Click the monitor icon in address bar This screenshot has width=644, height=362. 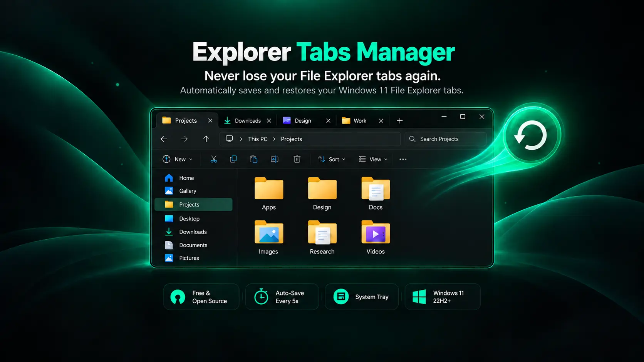229,139
